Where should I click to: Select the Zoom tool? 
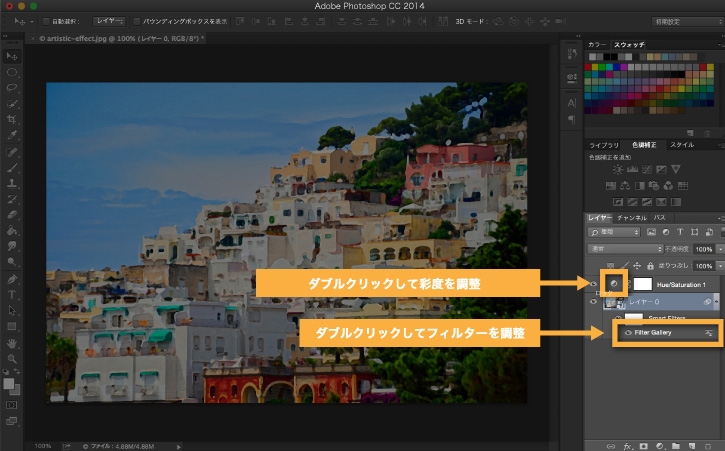(12, 359)
